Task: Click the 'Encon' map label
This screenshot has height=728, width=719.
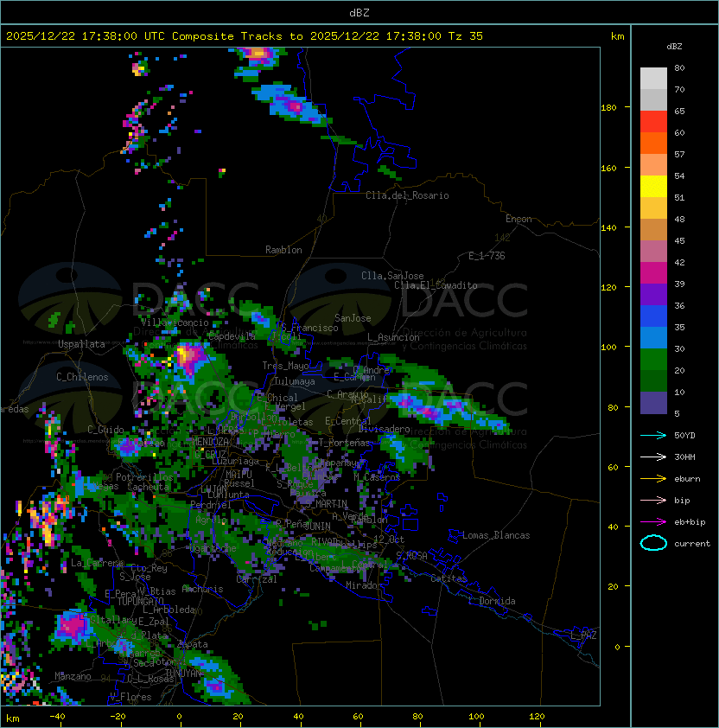Action: [519, 219]
